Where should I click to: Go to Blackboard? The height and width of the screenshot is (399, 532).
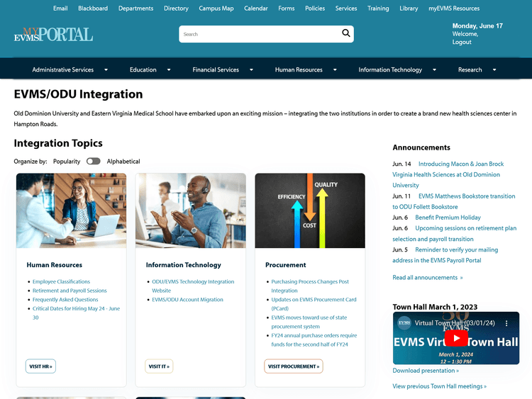[x=93, y=8]
